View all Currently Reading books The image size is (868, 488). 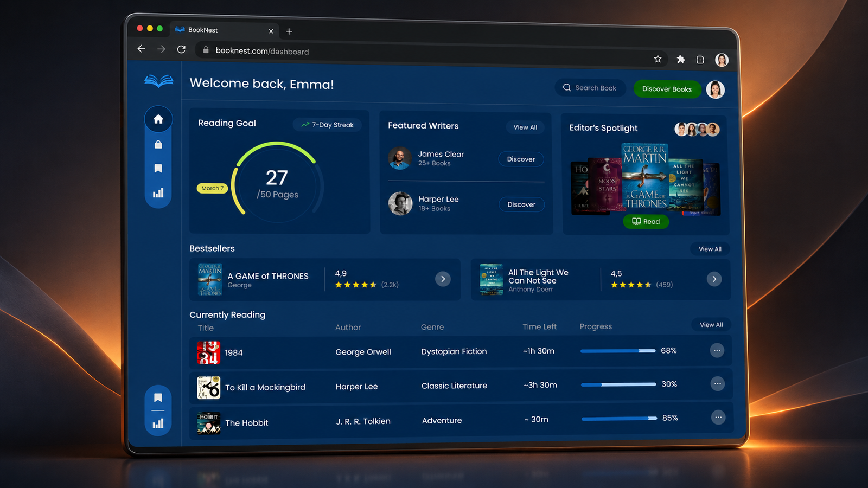711,325
